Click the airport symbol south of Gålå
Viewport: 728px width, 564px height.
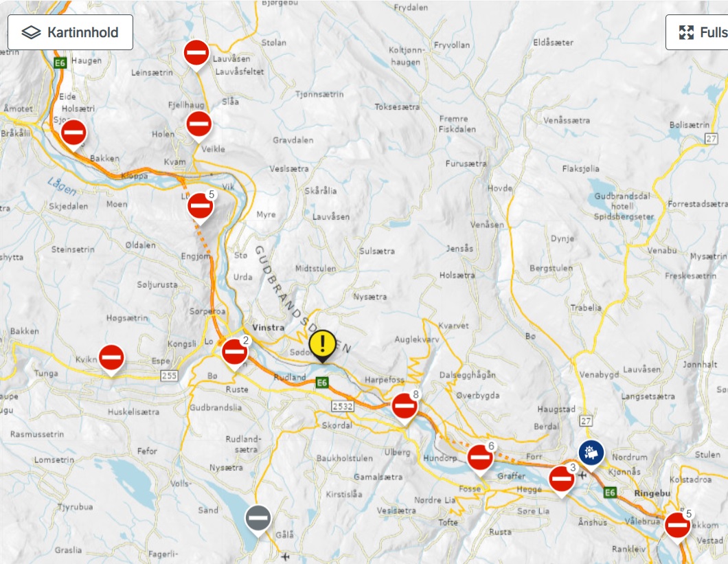point(285,556)
